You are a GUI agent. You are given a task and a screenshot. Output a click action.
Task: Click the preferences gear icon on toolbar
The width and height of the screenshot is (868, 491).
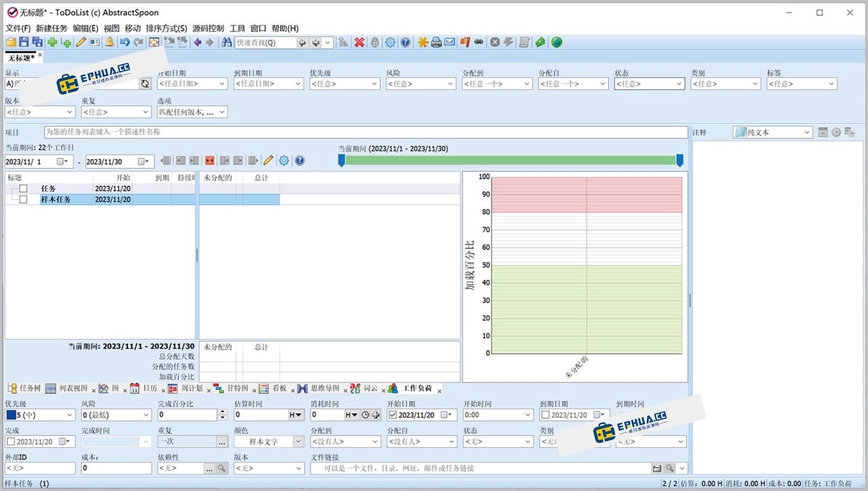pos(390,42)
